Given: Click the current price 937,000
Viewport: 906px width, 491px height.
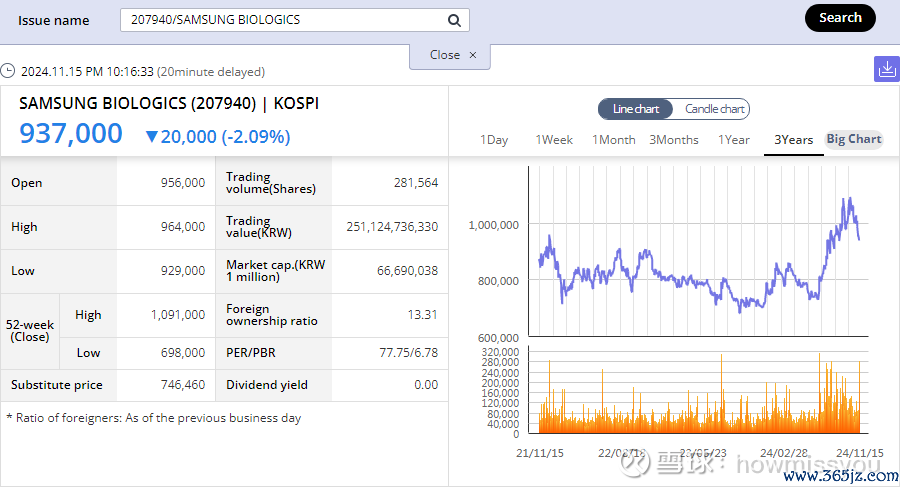Looking at the screenshot, I should pyautogui.click(x=70, y=133).
